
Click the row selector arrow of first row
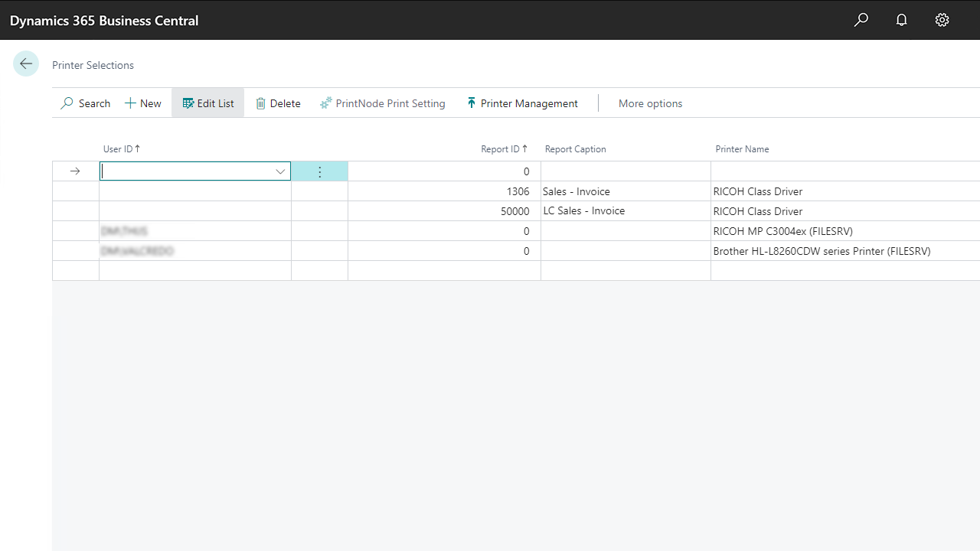coord(75,171)
